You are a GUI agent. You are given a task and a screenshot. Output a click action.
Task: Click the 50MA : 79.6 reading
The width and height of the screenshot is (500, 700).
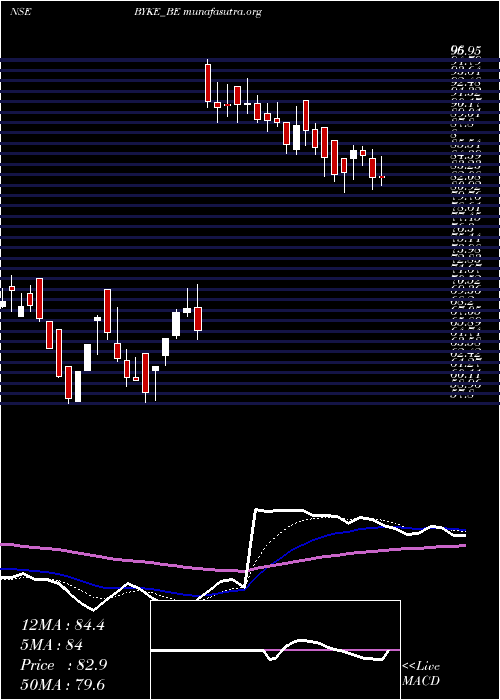[63, 685]
